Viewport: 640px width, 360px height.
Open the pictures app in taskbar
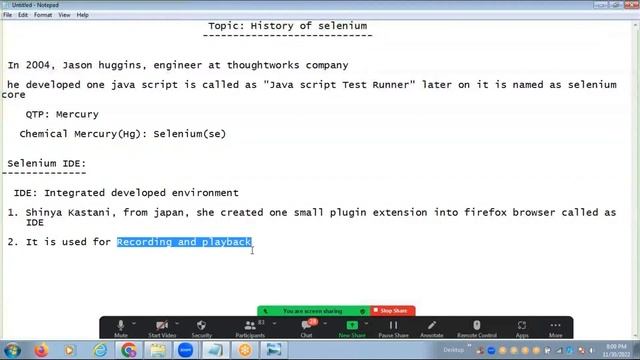[x=273, y=350]
